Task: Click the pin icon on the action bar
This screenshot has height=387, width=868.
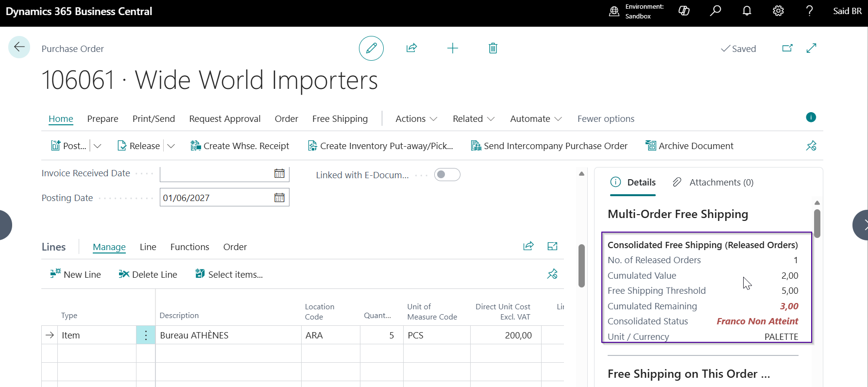Action: click(x=811, y=146)
